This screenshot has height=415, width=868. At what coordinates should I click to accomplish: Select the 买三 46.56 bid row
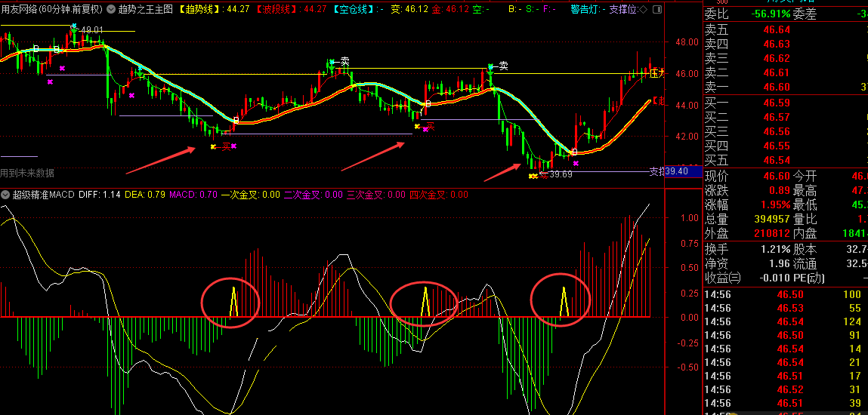coord(785,132)
